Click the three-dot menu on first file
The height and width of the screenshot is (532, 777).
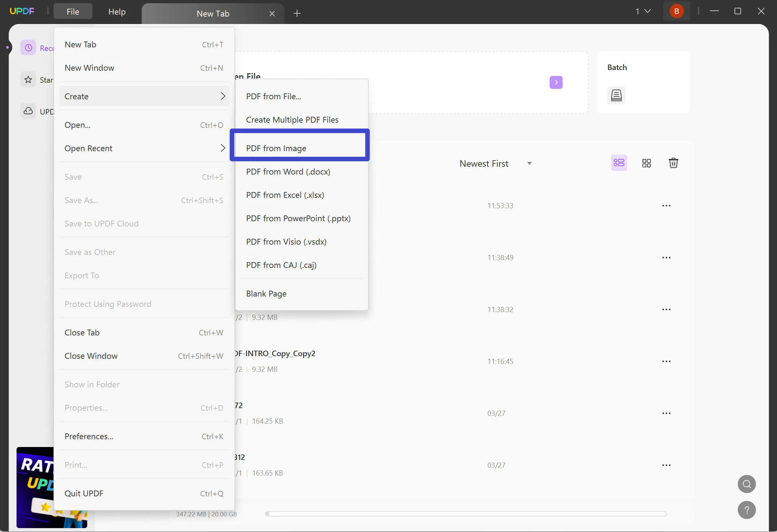[x=666, y=205]
